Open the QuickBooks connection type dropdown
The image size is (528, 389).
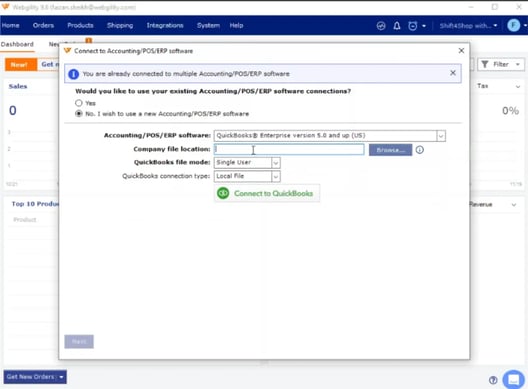pos(276,176)
